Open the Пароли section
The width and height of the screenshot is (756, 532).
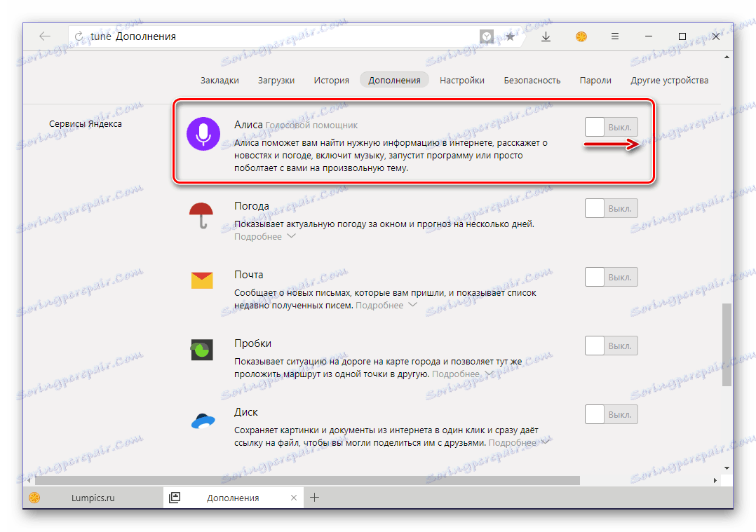[x=595, y=81]
